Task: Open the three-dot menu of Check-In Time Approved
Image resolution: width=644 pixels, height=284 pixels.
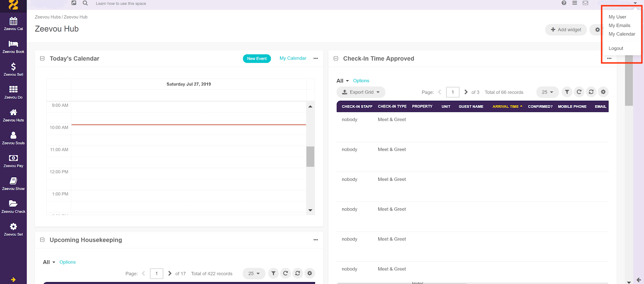Action: [x=609, y=58]
